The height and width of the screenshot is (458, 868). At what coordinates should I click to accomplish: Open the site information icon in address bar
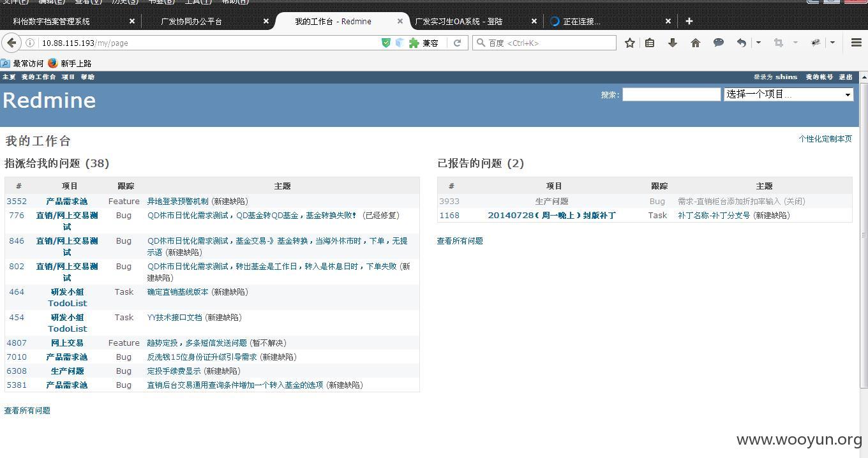tap(30, 43)
